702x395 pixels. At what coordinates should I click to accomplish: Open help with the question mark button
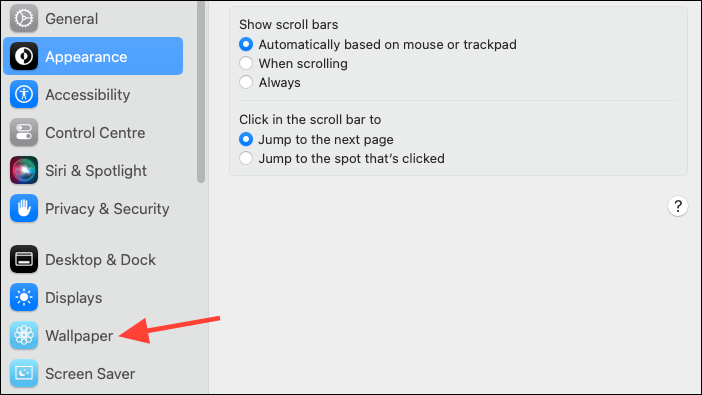pos(678,206)
